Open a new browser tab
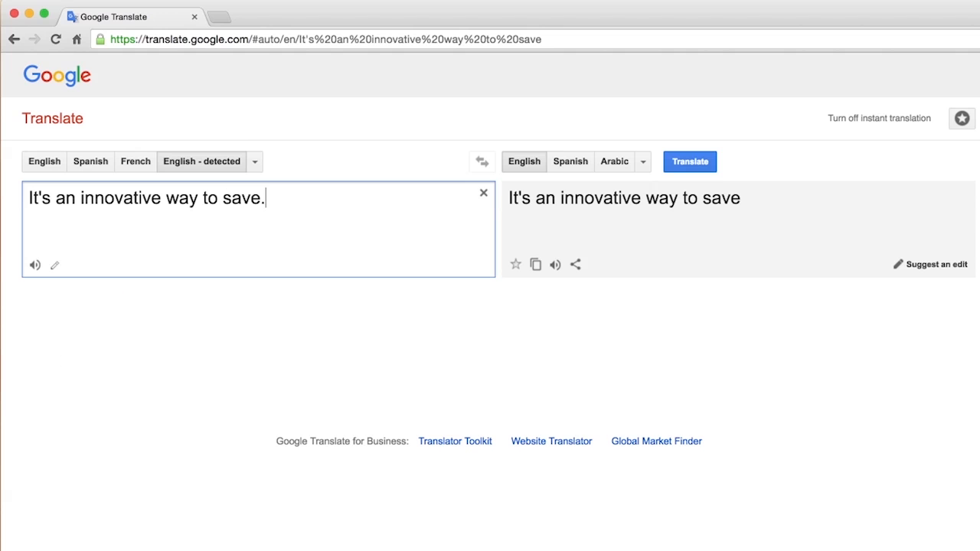Image resolution: width=980 pixels, height=551 pixels. [x=219, y=17]
